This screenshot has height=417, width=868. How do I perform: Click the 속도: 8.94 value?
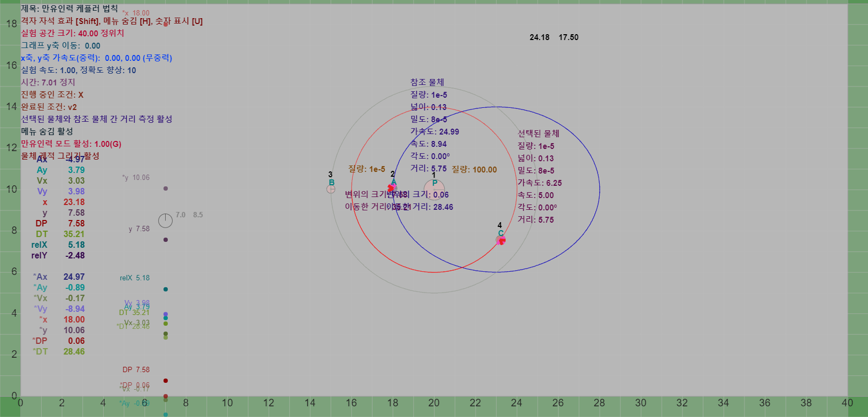click(428, 144)
